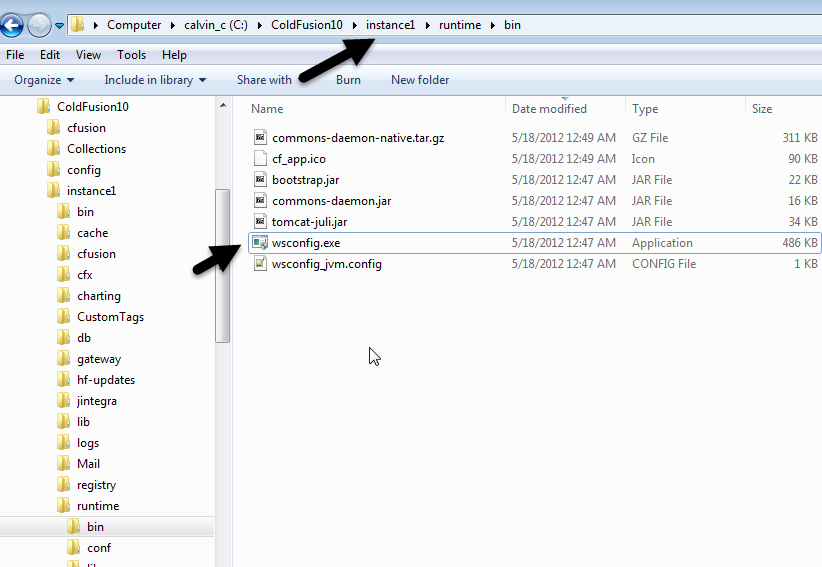Open the recent locations dropdown arrow
Viewport: 822px width, 567px height.
(x=59, y=25)
